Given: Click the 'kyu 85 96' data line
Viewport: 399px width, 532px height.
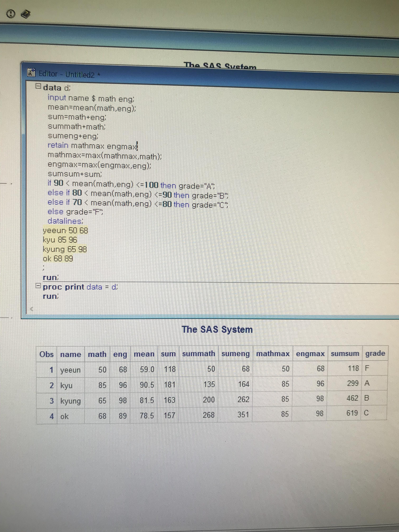Looking at the screenshot, I should pyautogui.click(x=60, y=240).
